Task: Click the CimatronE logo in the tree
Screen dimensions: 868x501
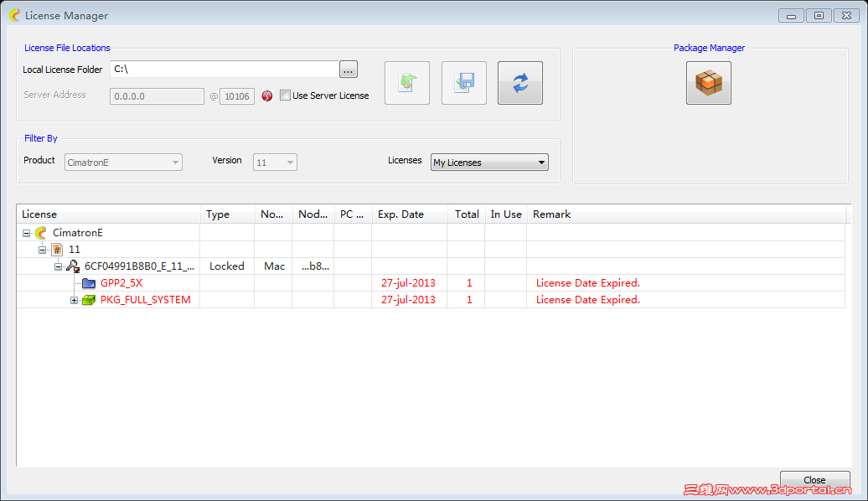Action: tap(41, 233)
